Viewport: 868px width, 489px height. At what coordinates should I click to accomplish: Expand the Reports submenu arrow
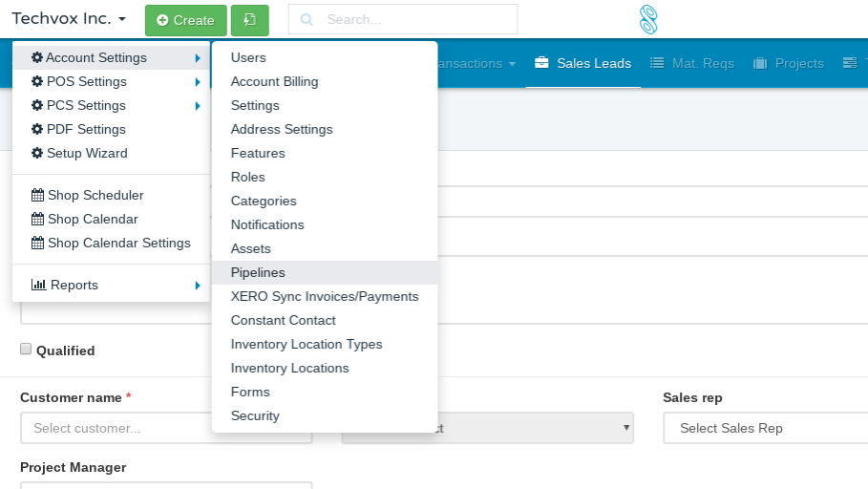click(198, 286)
